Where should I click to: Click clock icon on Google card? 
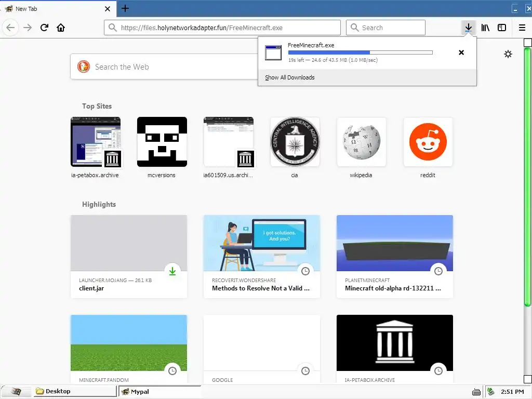pyautogui.click(x=305, y=371)
